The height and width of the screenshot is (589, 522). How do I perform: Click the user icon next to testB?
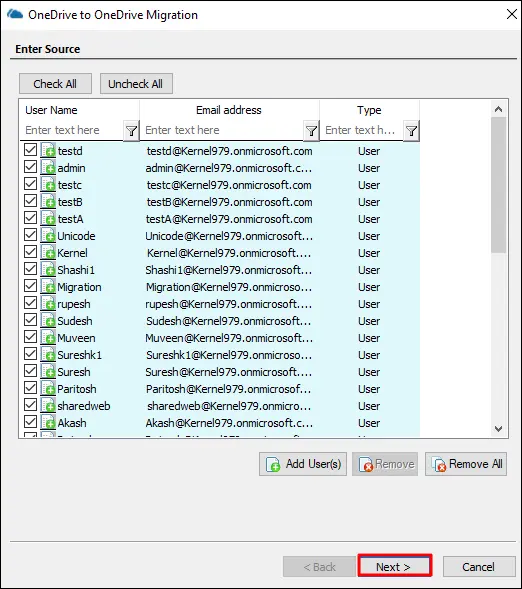pos(48,201)
